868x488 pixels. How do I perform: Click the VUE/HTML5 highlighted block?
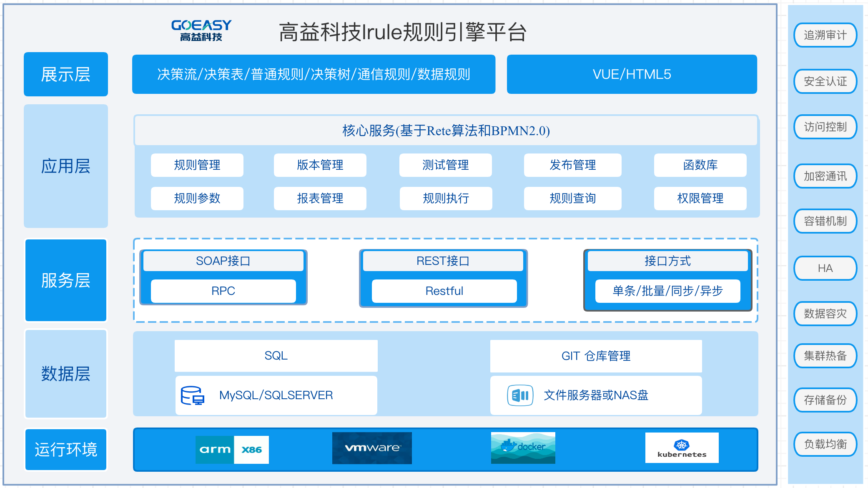click(x=631, y=74)
